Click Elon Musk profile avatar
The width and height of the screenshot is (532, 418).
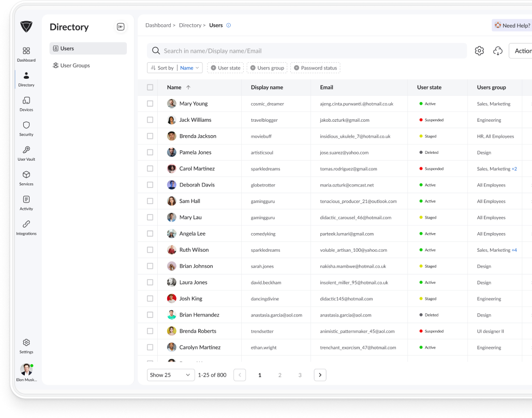tap(26, 369)
